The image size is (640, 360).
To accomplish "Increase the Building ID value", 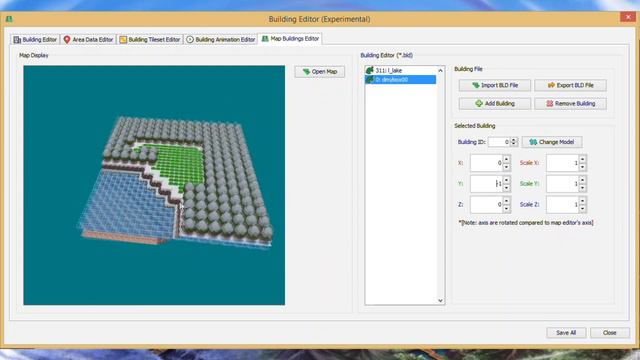I will [x=514, y=140].
